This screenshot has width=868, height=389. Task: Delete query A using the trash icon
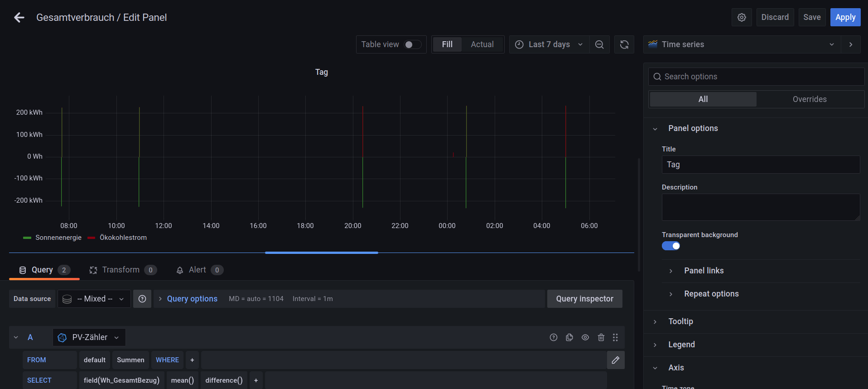point(601,337)
